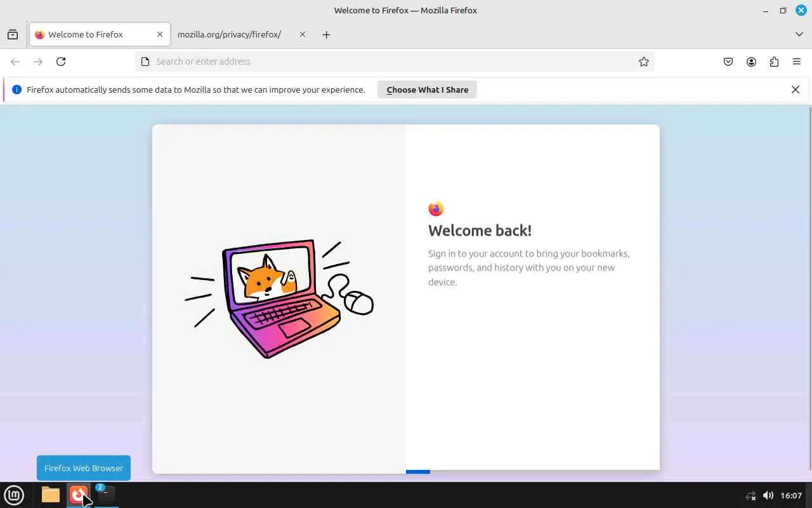Click the Firefox logo above Welcome back
This screenshot has width=812, height=508.
click(x=436, y=209)
